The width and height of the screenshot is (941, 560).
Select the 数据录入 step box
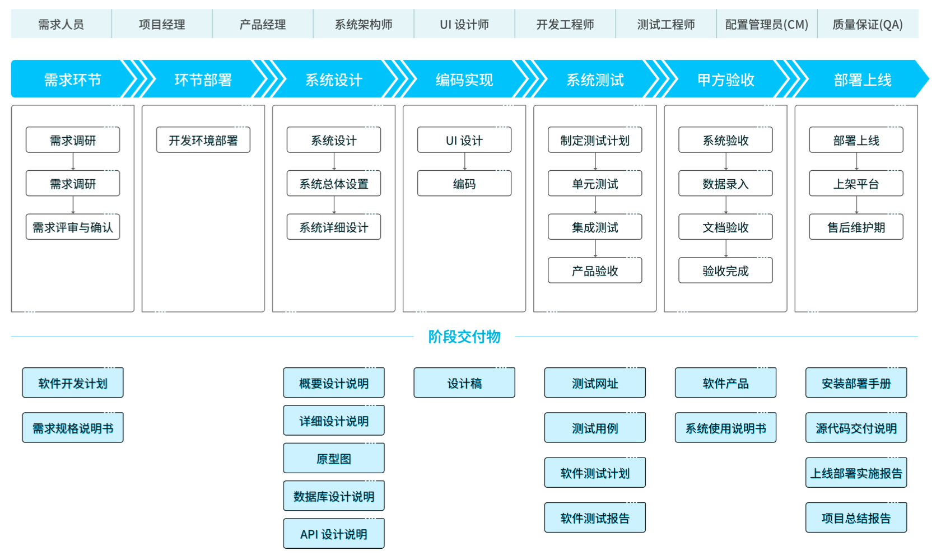[726, 184]
